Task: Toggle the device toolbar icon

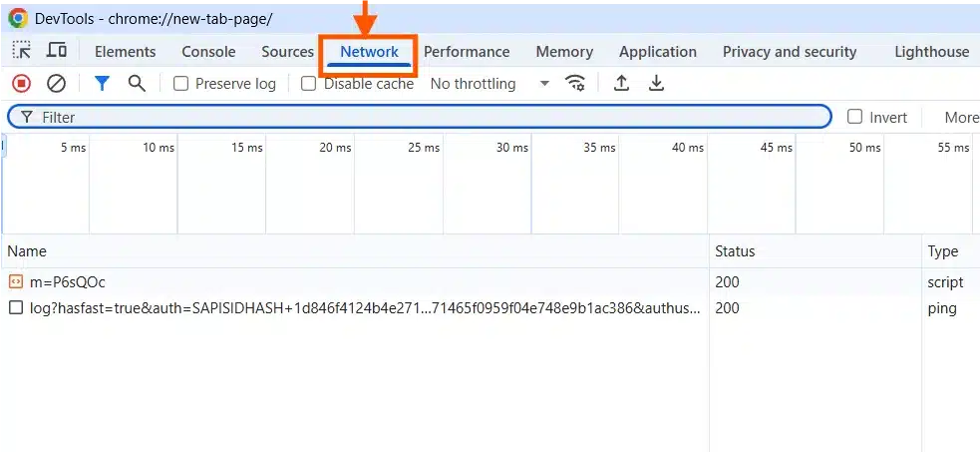Action: (x=56, y=51)
